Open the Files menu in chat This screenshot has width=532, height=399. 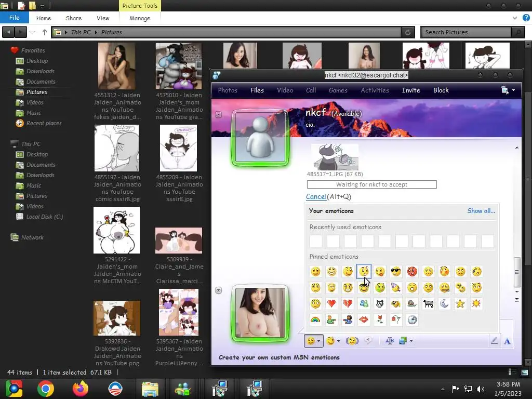(257, 90)
